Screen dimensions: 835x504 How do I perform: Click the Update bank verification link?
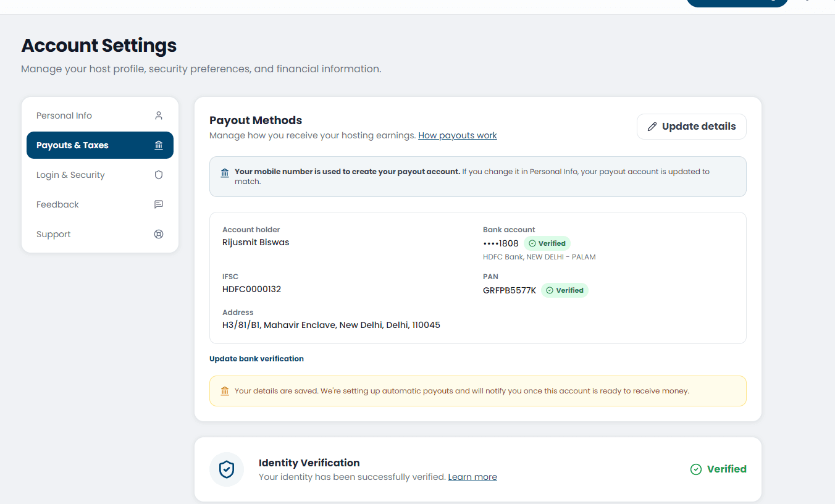click(256, 359)
